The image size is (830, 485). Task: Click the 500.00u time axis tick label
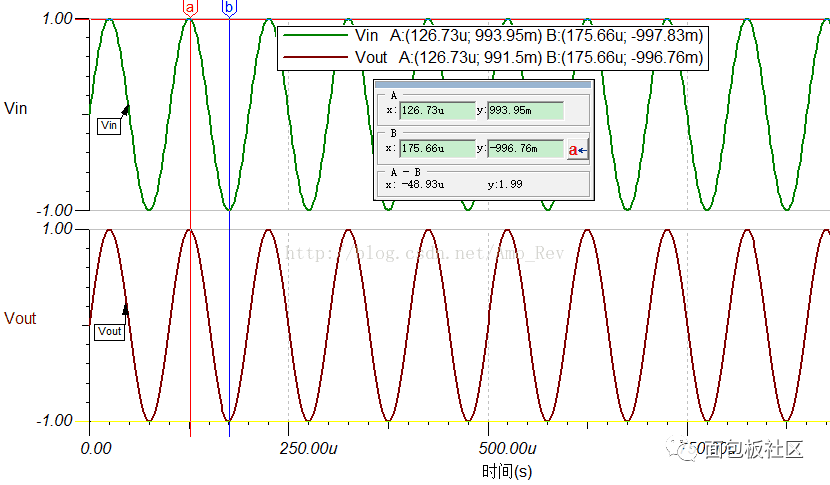pyautogui.click(x=508, y=449)
